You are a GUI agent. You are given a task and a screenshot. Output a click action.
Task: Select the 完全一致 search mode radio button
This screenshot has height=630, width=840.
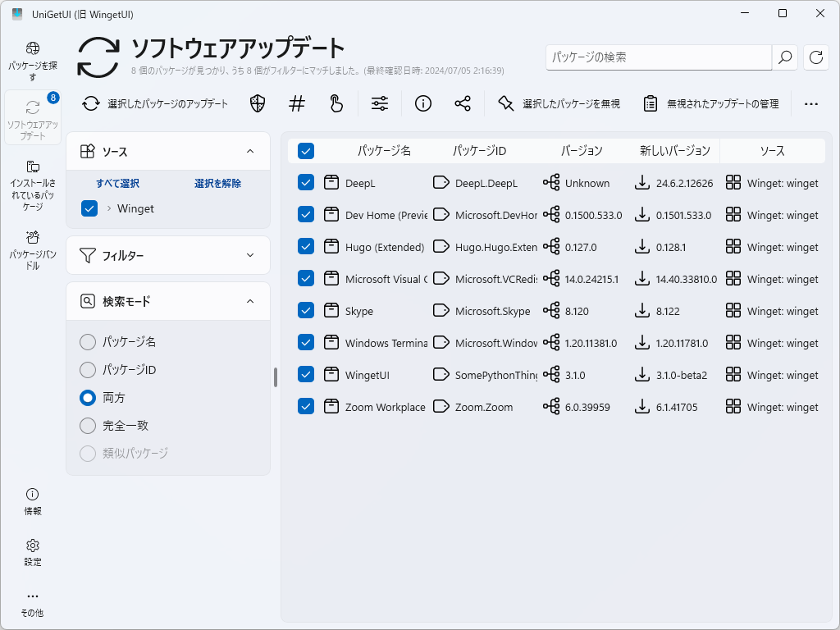88,426
